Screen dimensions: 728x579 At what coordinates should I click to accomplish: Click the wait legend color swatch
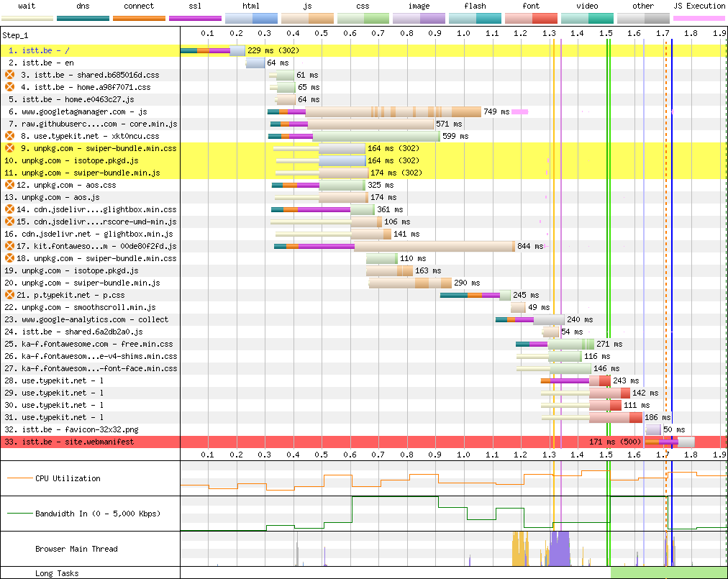click(27, 19)
